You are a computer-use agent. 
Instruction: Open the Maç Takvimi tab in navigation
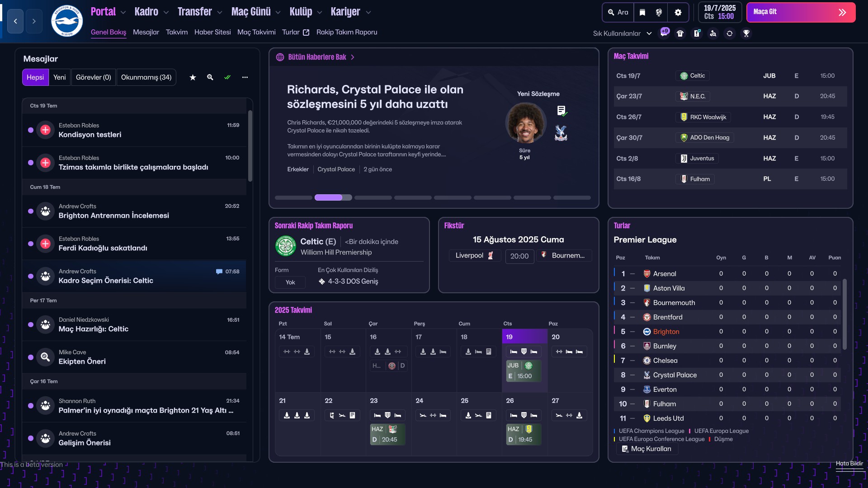256,32
